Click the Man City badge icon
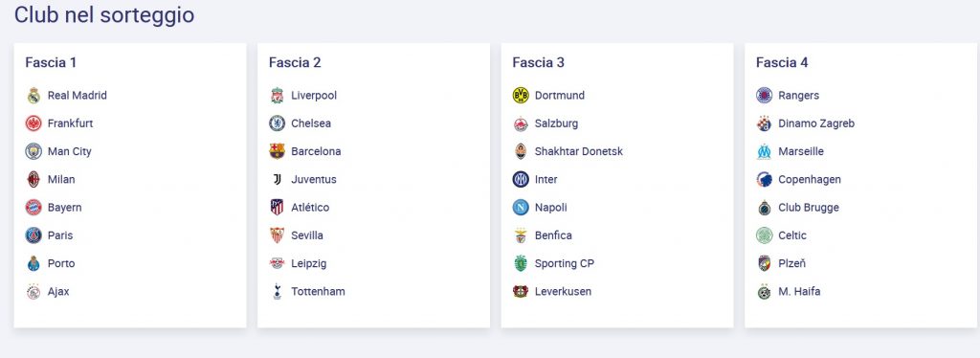Screen dimensions: 980x358 33,151
